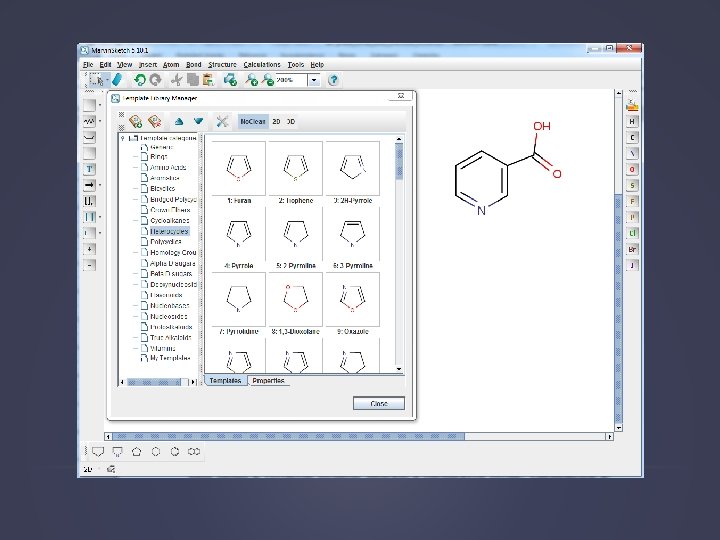Screen dimensions: 720x540
Task: Open the Edit menu
Action: pyautogui.click(x=105, y=65)
